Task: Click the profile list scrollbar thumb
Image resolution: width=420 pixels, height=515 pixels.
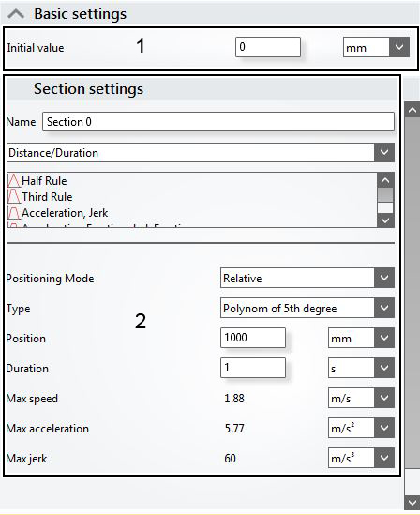Action: pos(385,195)
